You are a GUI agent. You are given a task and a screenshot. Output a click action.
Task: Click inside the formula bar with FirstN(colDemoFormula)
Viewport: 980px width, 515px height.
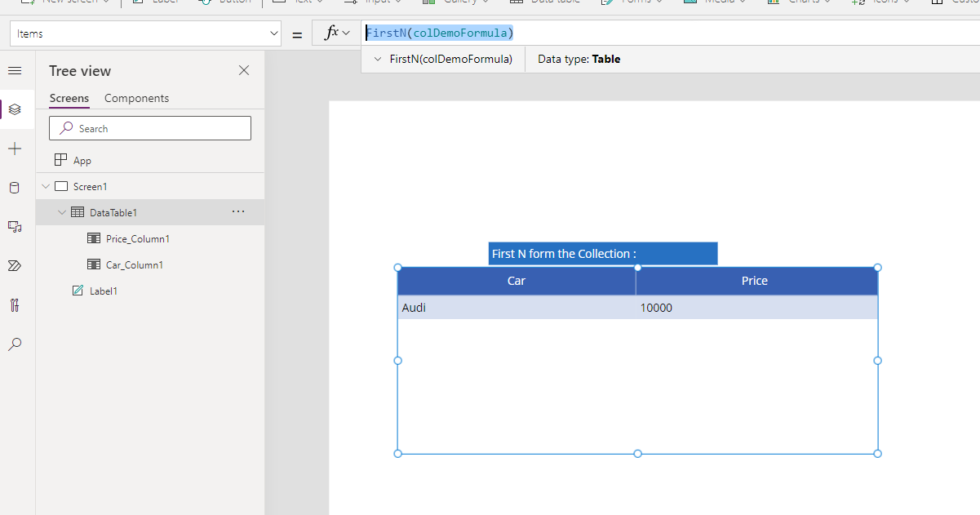pos(670,33)
